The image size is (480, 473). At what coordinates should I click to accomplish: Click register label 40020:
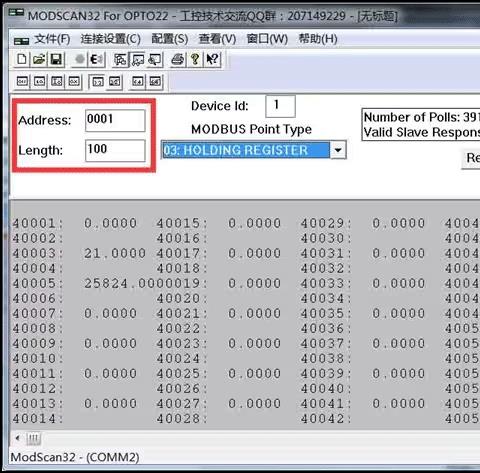(182, 298)
